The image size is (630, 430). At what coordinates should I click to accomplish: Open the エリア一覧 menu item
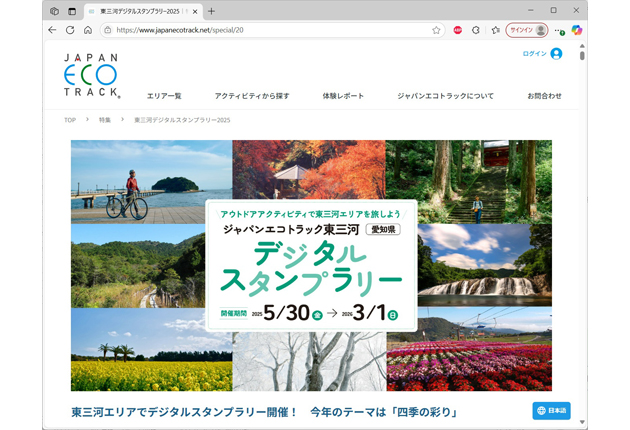point(164,96)
